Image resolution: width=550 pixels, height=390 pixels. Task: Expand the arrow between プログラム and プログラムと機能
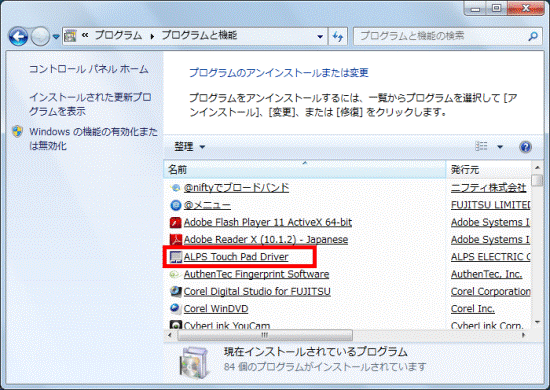152,36
